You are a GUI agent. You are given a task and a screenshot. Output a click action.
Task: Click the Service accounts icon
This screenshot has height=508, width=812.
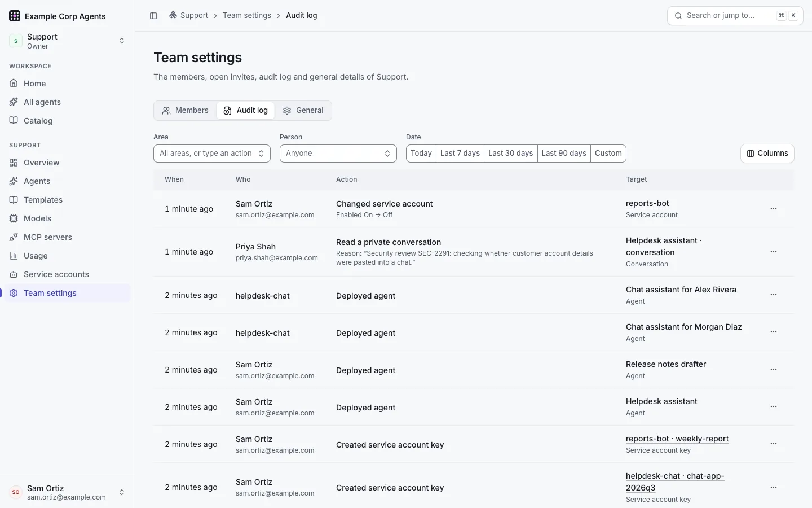pos(14,274)
